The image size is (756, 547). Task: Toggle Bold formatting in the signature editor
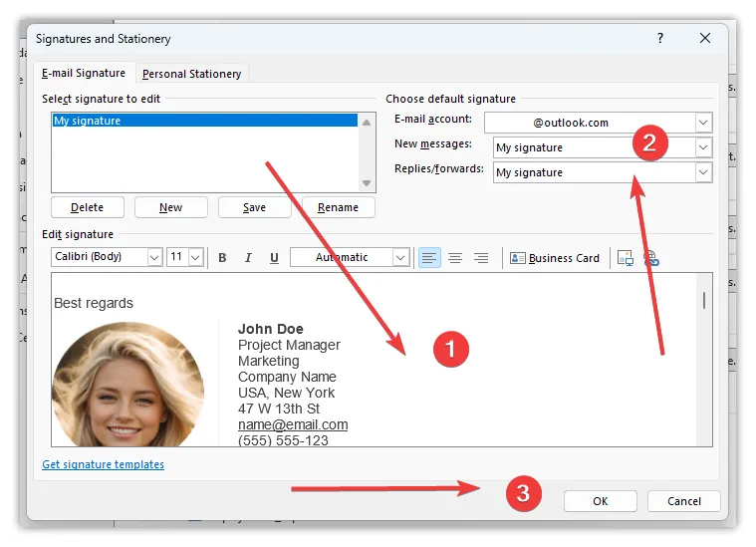pos(222,258)
